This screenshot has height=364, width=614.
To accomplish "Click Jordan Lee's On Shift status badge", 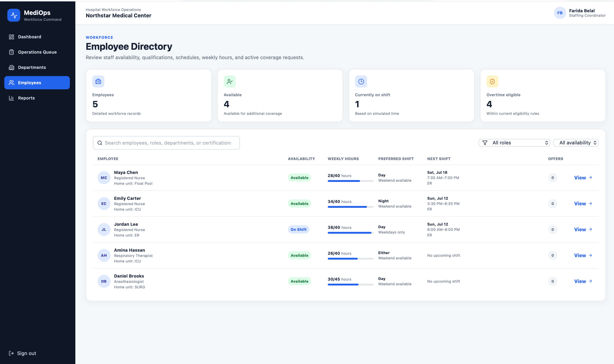I will click(x=298, y=230).
